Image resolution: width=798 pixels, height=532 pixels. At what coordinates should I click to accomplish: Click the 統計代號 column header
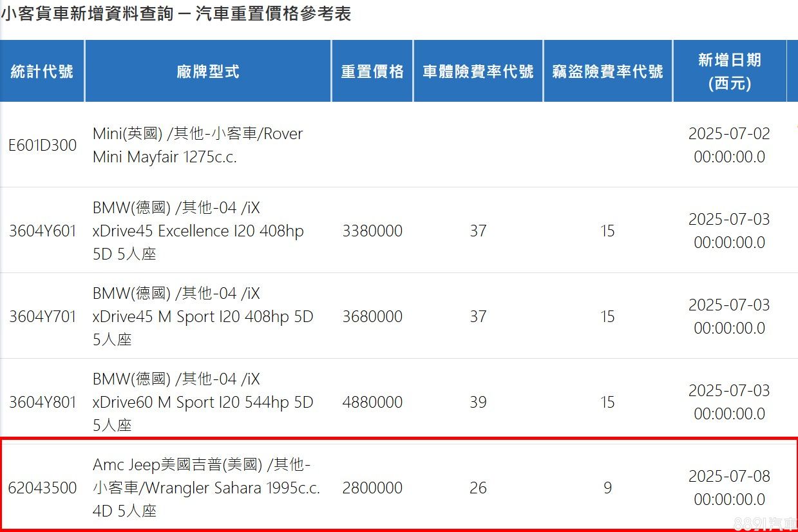pos(42,71)
